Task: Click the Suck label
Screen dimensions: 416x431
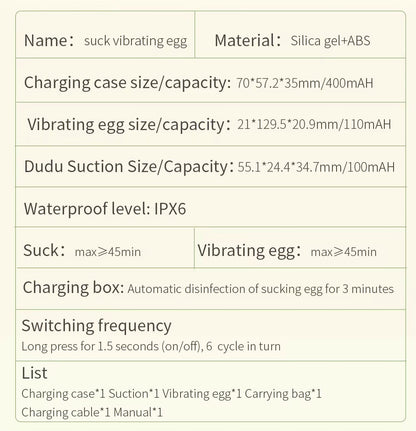Action: 44,250
